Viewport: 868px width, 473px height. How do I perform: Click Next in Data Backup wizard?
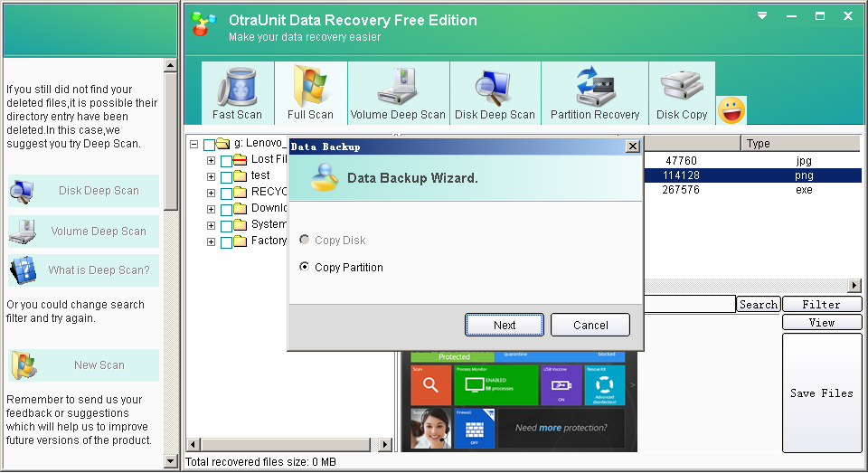pos(505,325)
